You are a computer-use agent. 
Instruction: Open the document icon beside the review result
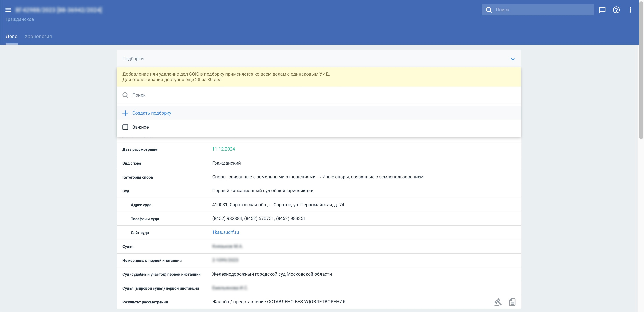click(512, 302)
